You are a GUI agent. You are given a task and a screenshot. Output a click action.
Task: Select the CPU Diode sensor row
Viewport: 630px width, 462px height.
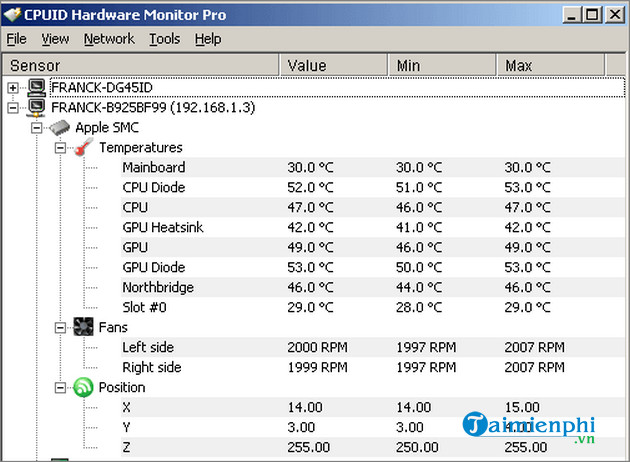(372, 187)
